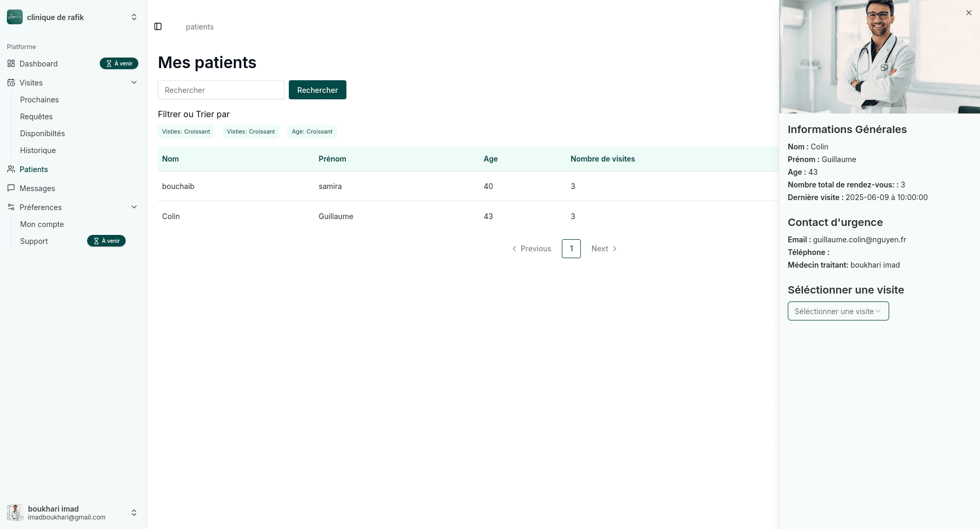Viewport: 980px width, 529px height.
Task: Click the Dashboard grid icon
Action: [11, 64]
